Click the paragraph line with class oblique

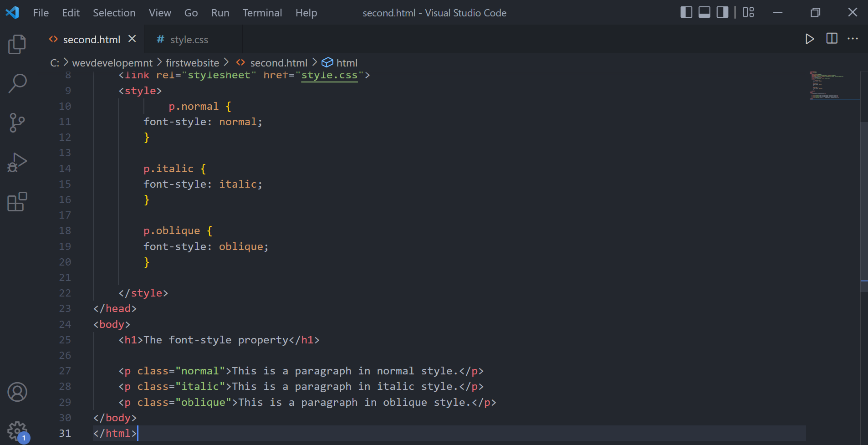(307, 402)
